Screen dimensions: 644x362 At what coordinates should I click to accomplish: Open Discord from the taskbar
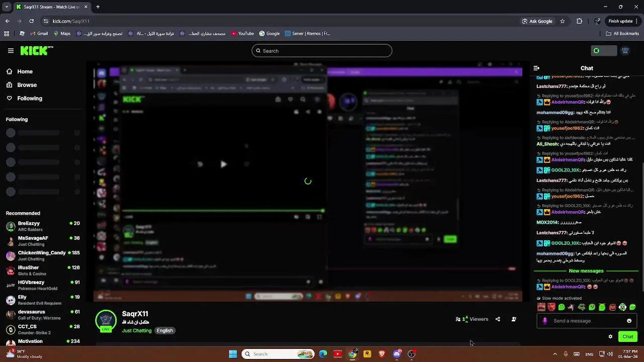click(x=396, y=354)
